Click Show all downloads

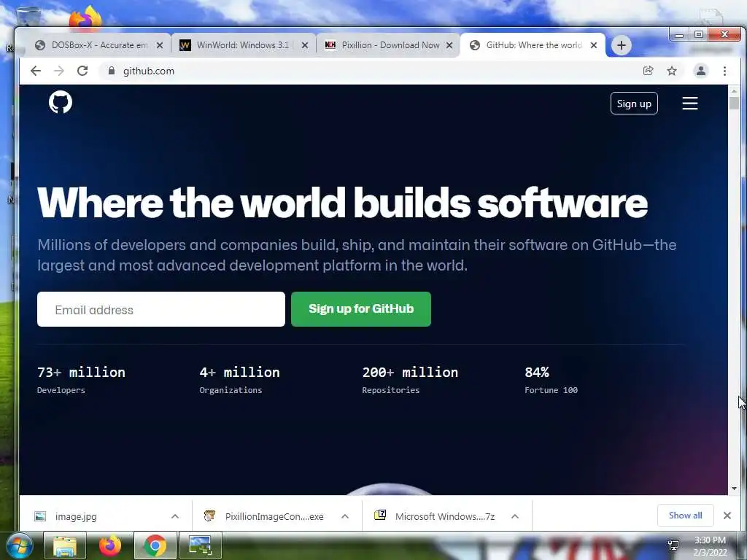tap(685, 516)
